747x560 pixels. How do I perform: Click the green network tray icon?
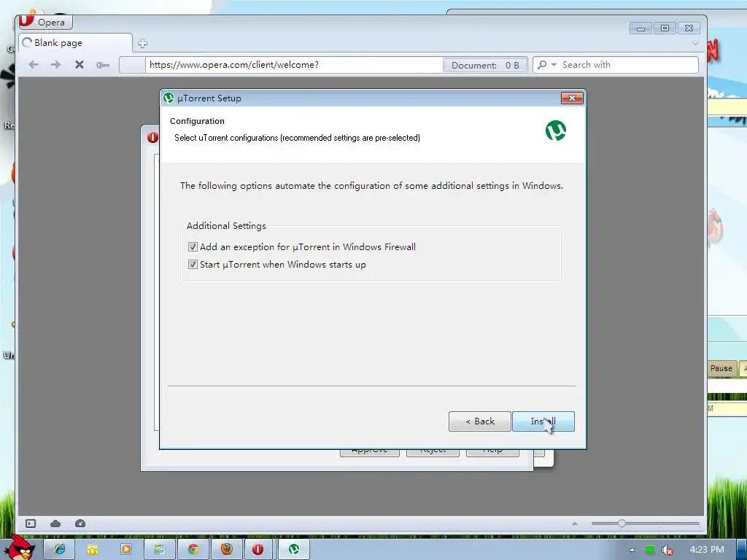pyautogui.click(x=650, y=550)
